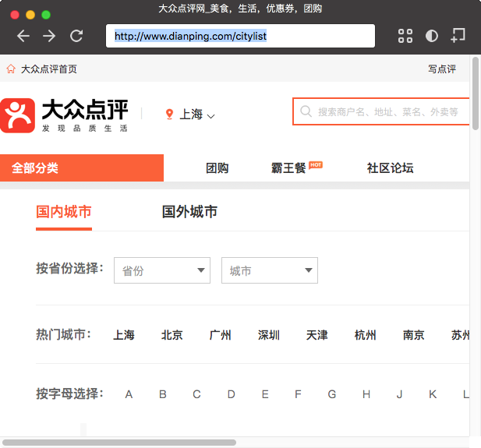Select hot city 广州

point(221,335)
